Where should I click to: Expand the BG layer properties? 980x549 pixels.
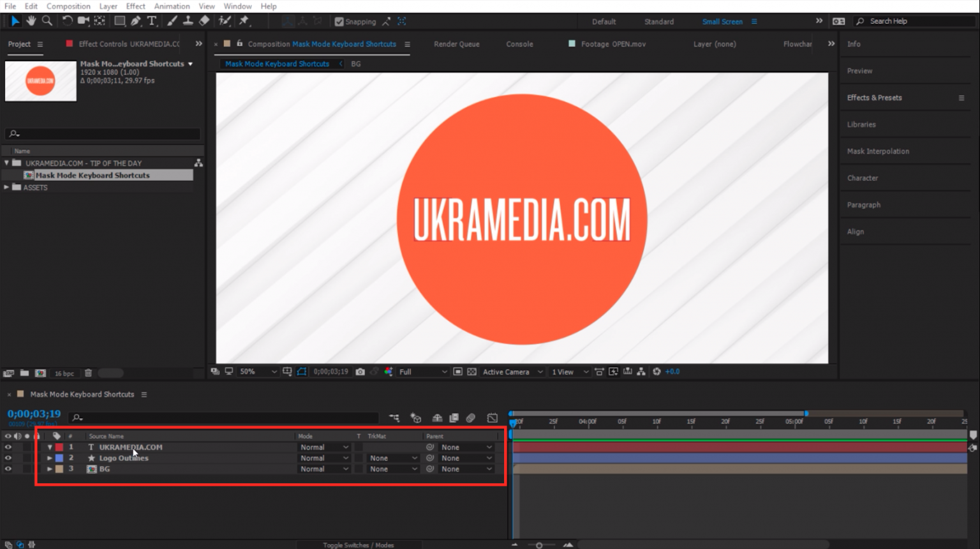point(50,469)
